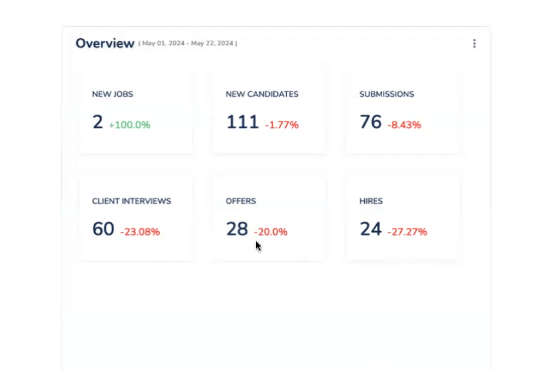Click the New Jobs count of 2

click(97, 122)
